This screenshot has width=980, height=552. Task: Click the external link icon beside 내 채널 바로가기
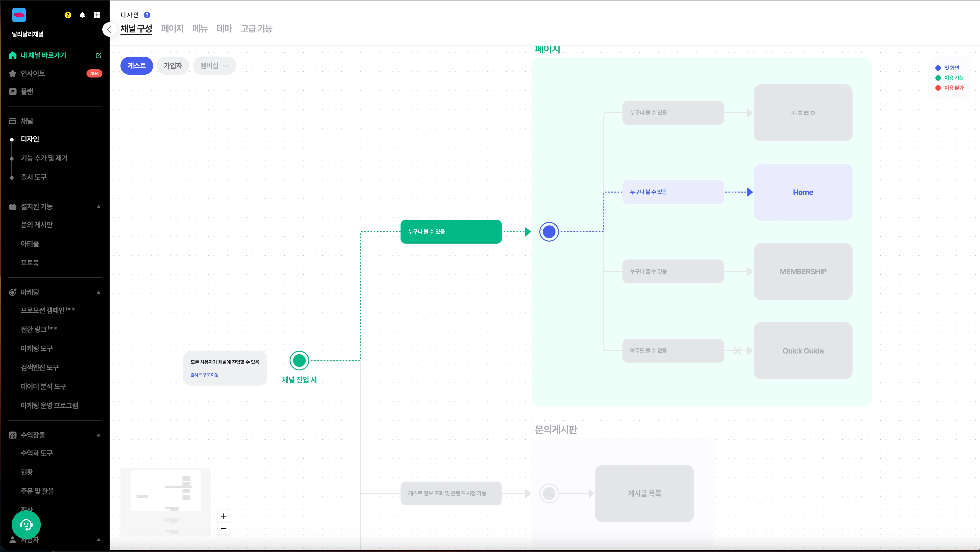tap(98, 55)
